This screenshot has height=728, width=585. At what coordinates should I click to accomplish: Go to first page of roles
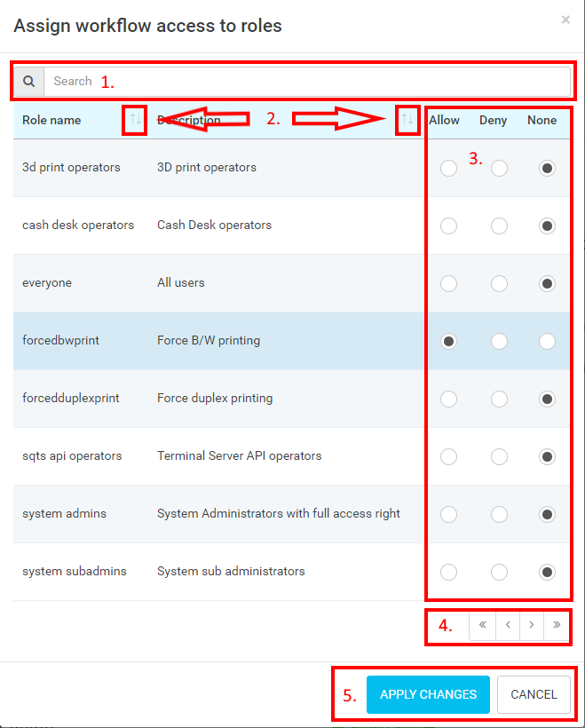point(482,625)
